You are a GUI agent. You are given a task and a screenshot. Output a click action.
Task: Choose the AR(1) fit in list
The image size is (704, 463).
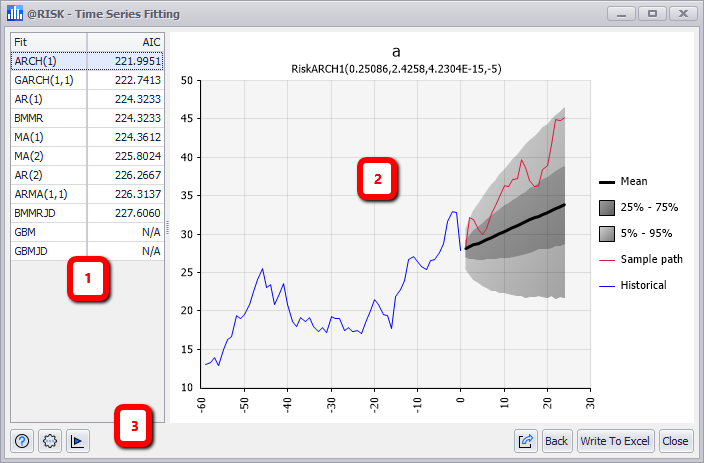click(x=86, y=99)
